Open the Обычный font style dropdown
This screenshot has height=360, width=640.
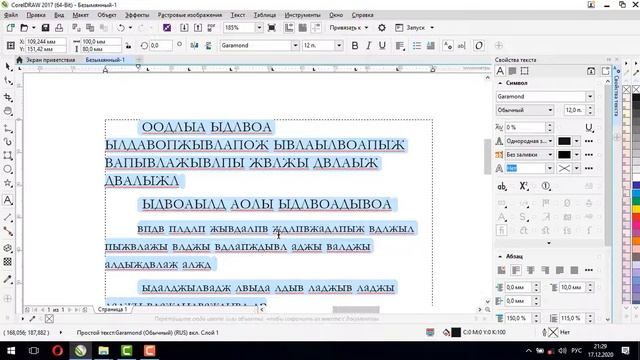click(x=525, y=110)
